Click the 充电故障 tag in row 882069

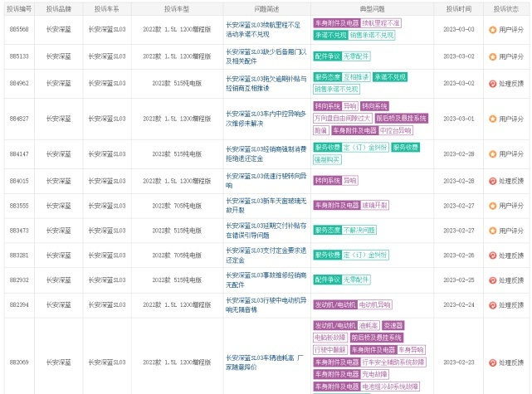374,374
